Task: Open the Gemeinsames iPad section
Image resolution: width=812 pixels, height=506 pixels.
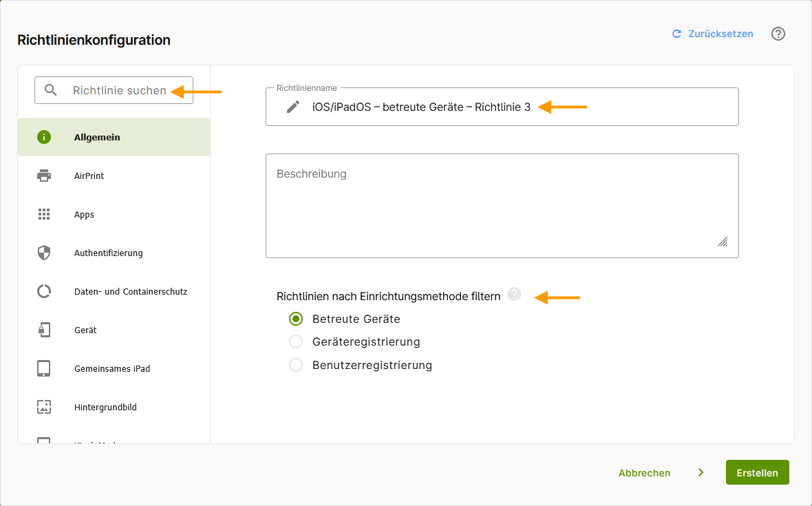Action: 114,369
